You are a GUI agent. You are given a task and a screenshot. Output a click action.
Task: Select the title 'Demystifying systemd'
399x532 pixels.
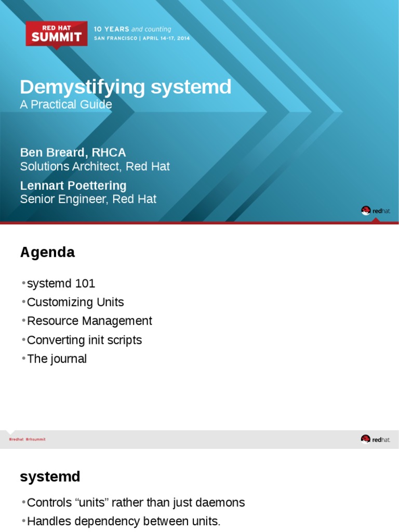pos(126,87)
